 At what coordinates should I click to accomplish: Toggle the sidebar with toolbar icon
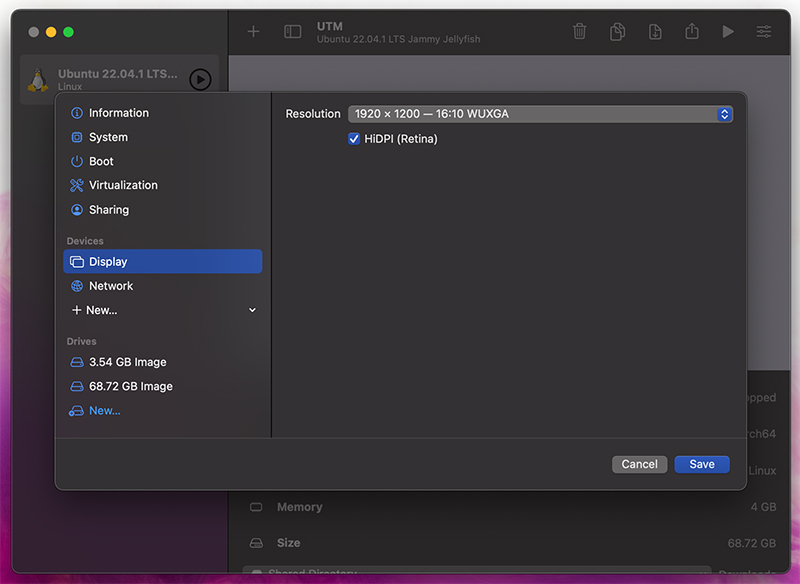[x=292, y=32]
